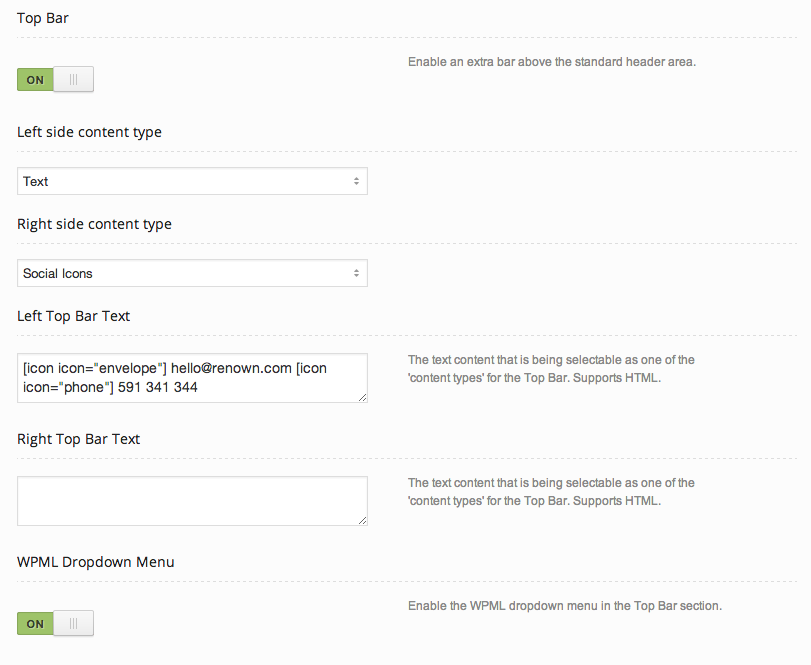Click the arrows icon on the Text select box
Viewport: 811px width, 665px height.
356,181
